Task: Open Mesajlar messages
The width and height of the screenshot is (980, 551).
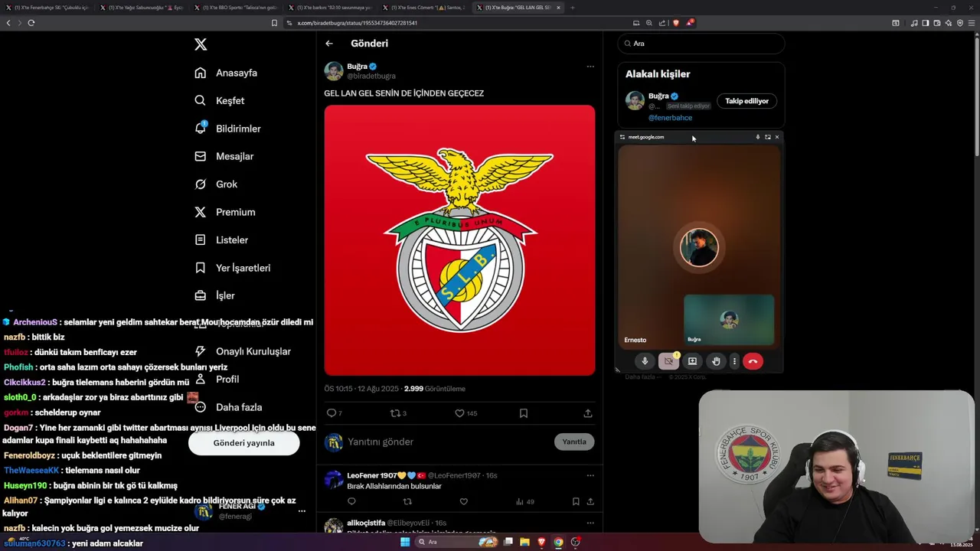Action: tap(224, 156)
